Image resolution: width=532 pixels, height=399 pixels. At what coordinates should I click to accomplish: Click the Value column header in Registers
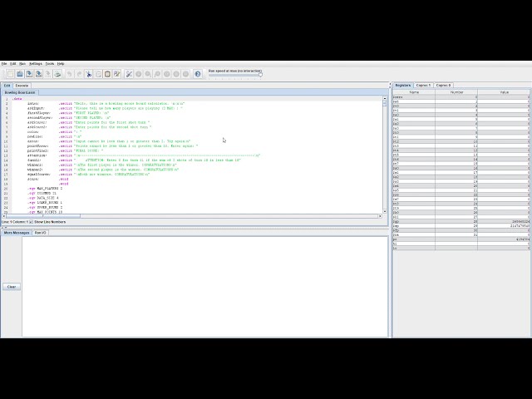tap(504, 91)
